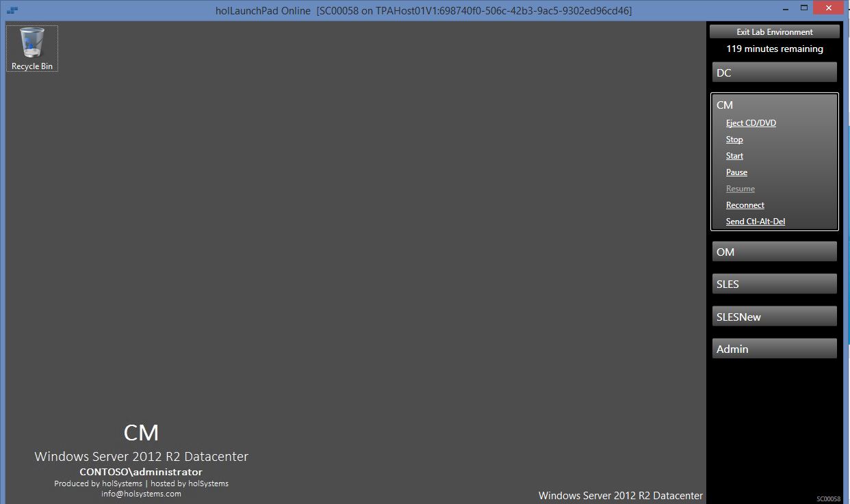Collapse the CM machine panel header
850x504 pixels.
[775, 105]
